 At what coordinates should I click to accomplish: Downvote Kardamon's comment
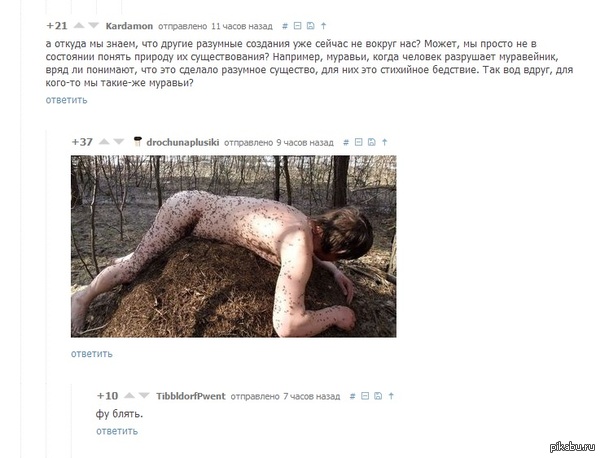point(93,26)
